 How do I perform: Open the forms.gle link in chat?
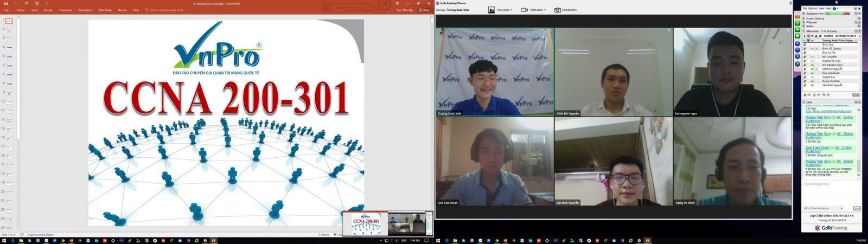tap(828, 111)
